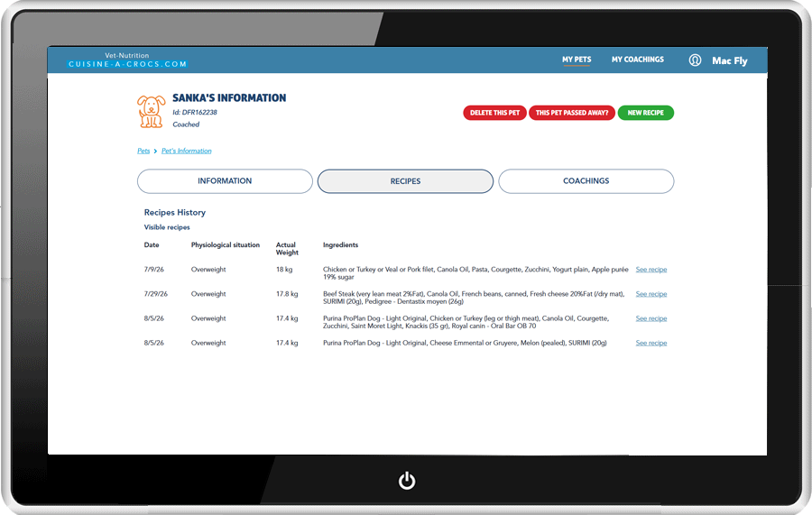812x515 pixels.
Task: Click the Chicken or Turkey or Veal ingredients text
Action: coord(475,273)
